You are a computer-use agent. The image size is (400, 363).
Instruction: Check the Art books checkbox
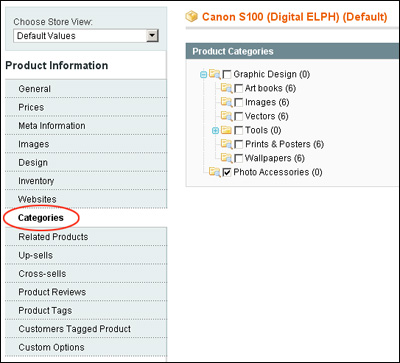click(x=238, y=88)
